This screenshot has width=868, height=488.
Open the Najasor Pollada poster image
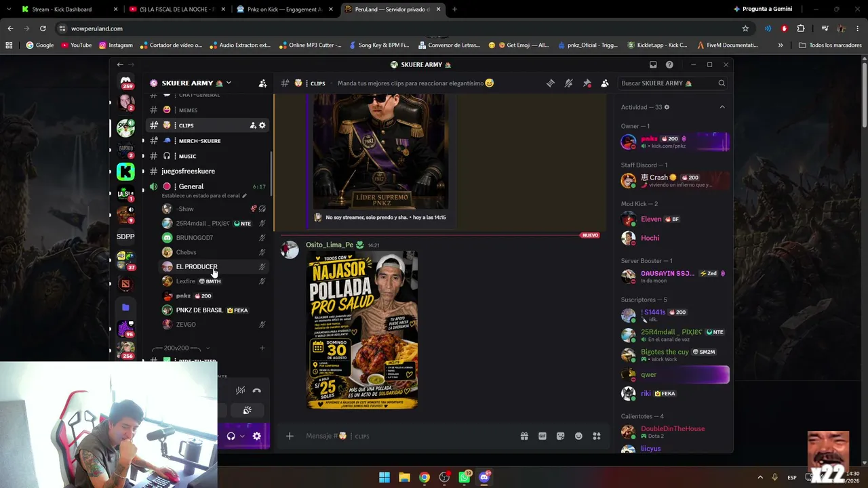(362, 329)
